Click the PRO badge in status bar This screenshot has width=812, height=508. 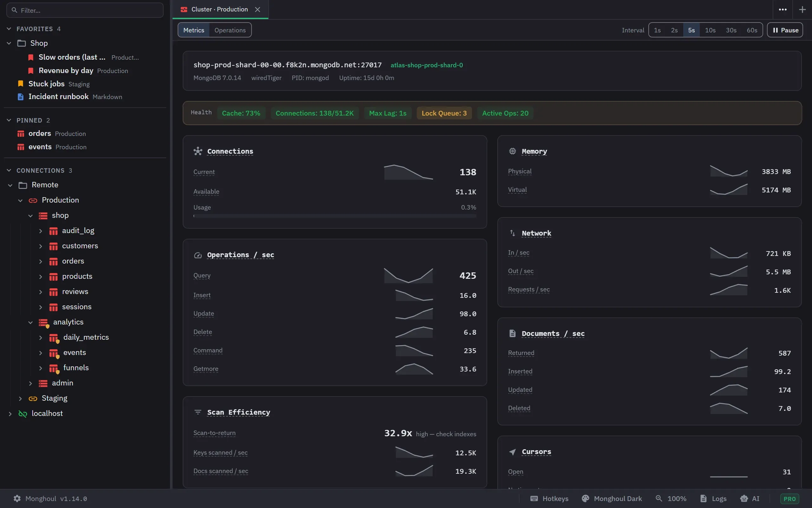point(789,499)
